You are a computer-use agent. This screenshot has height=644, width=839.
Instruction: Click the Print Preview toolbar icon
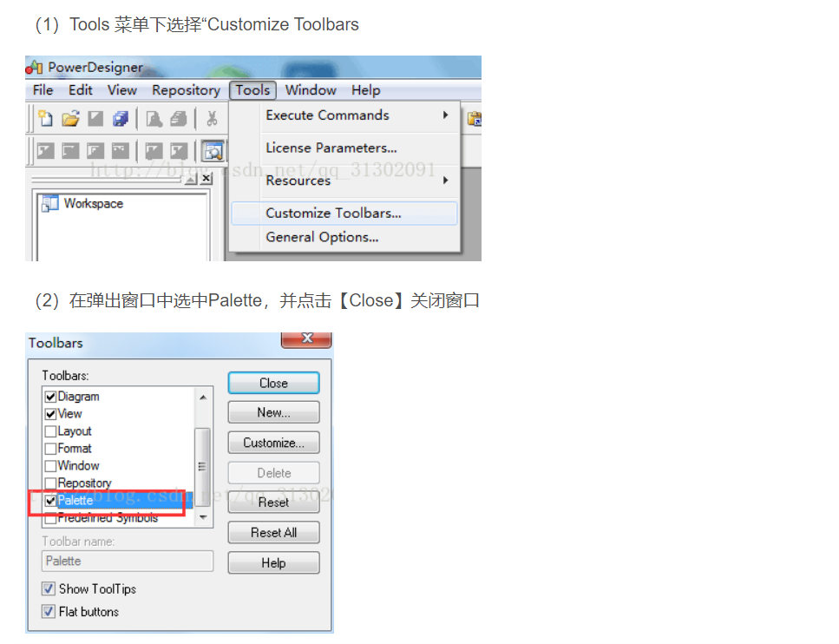[x=154, y=118]
